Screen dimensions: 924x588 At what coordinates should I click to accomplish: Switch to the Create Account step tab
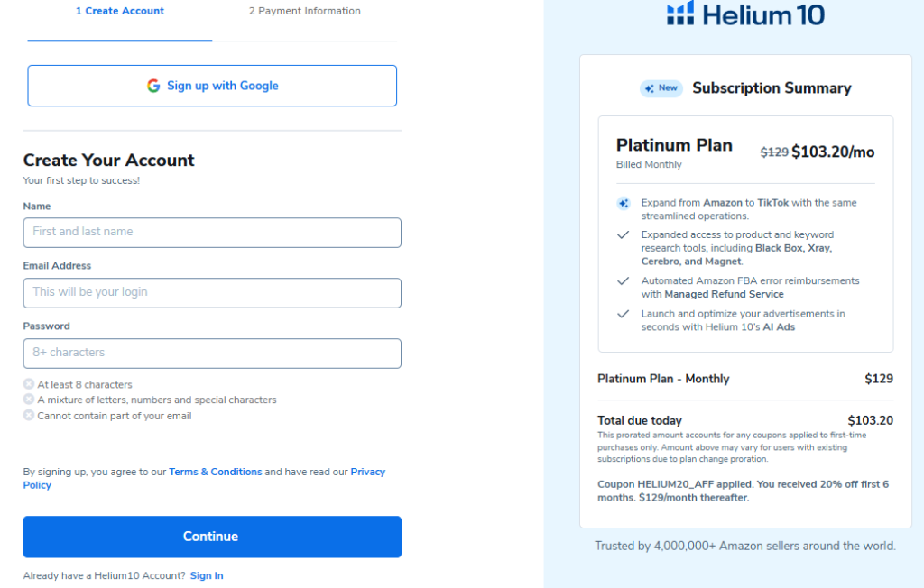pos(120,12)
